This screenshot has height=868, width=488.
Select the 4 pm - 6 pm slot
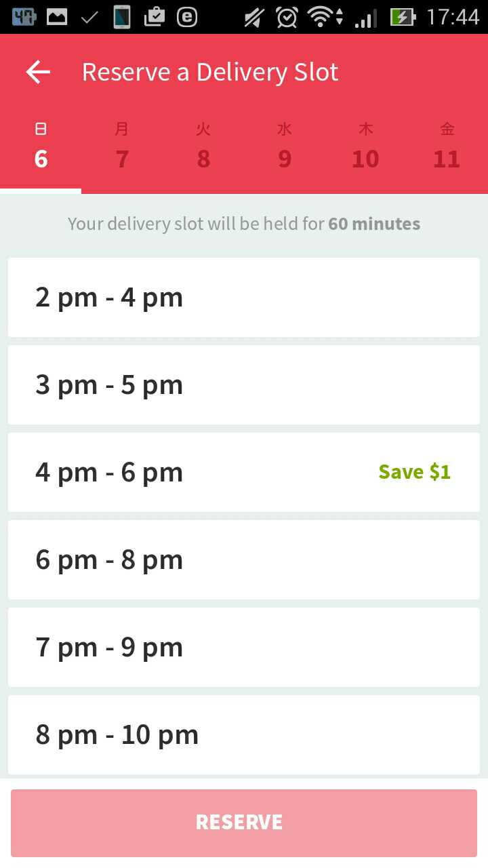coord(203,472)
